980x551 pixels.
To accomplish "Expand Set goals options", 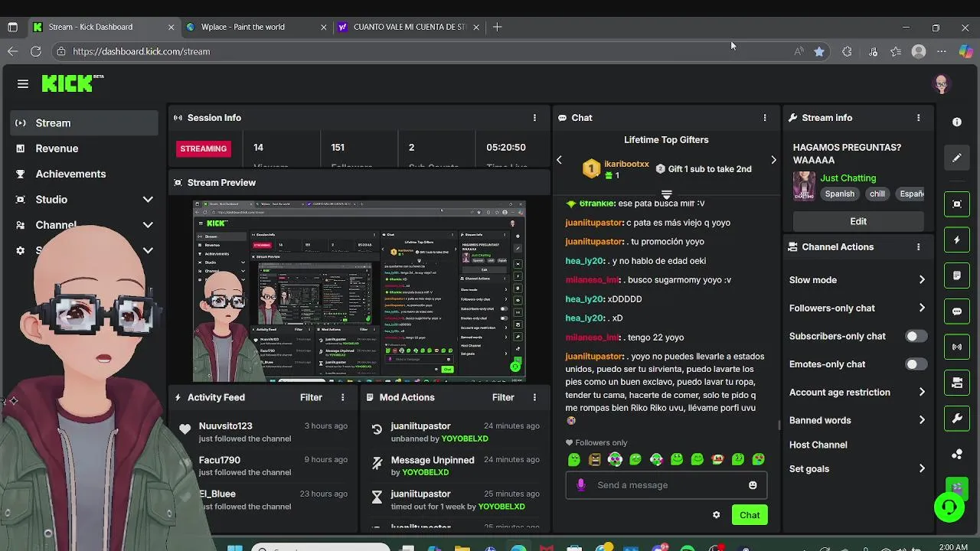I will pyautogui.click(x=922, y=469).
